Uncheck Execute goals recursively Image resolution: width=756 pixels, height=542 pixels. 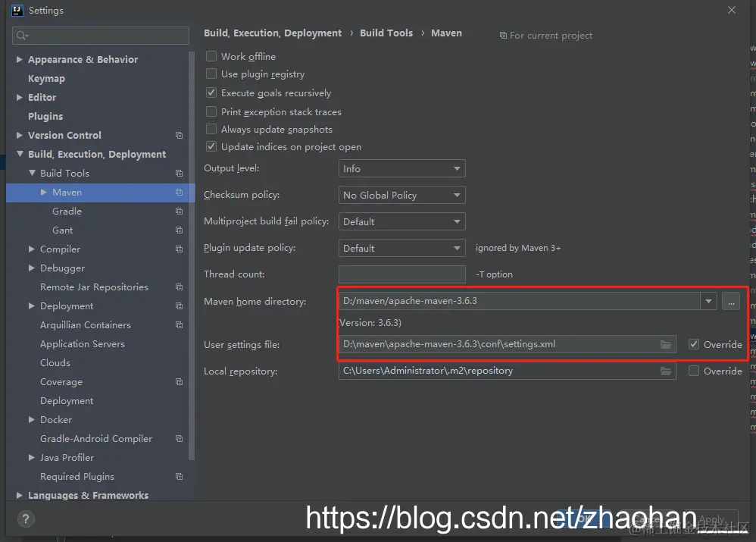(x=211, y=92)
